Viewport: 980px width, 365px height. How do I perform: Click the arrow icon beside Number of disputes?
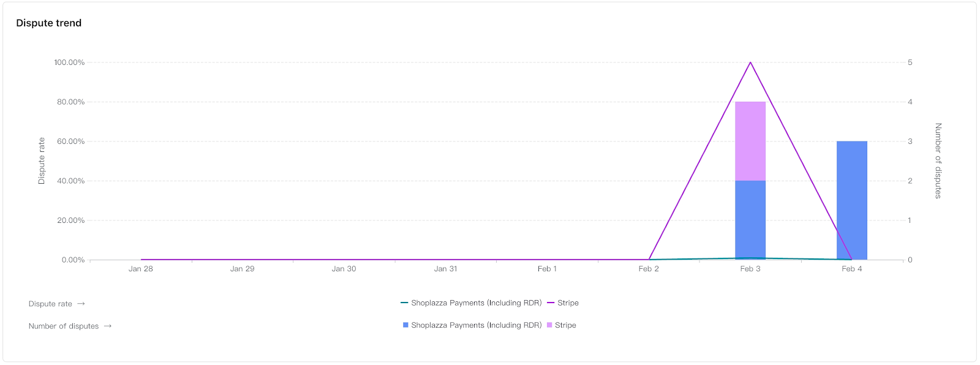(x=108, y=326)
